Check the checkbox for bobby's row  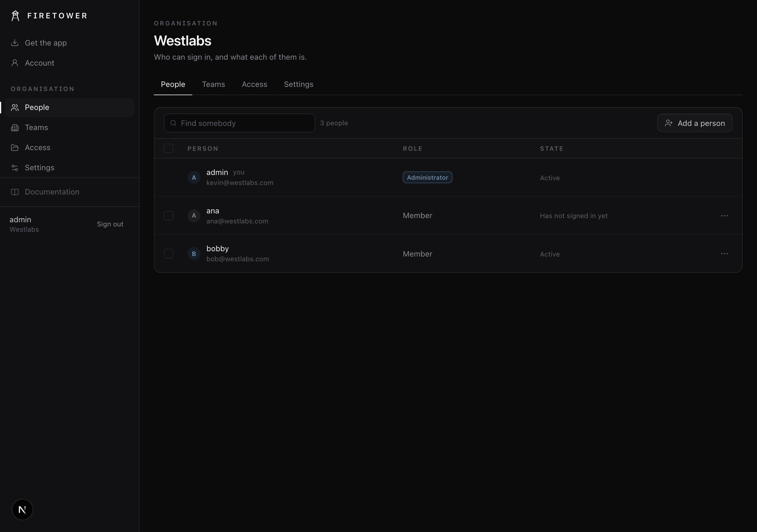(169, 254)
